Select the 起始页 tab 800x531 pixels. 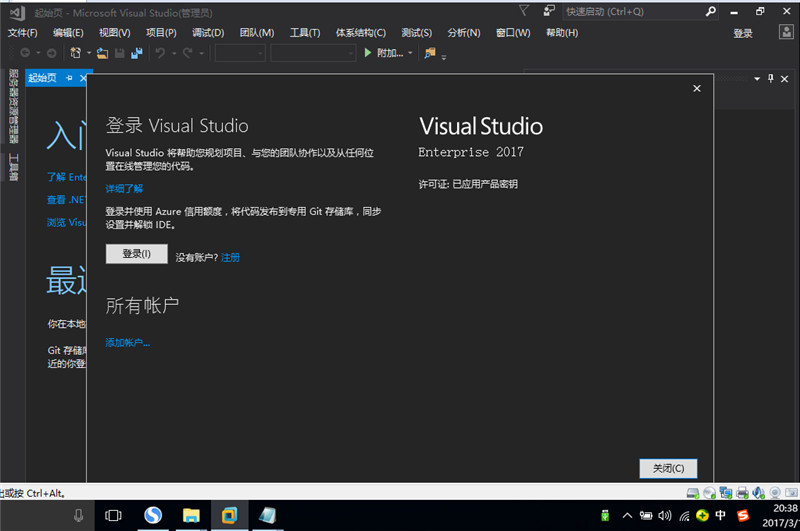42,78
